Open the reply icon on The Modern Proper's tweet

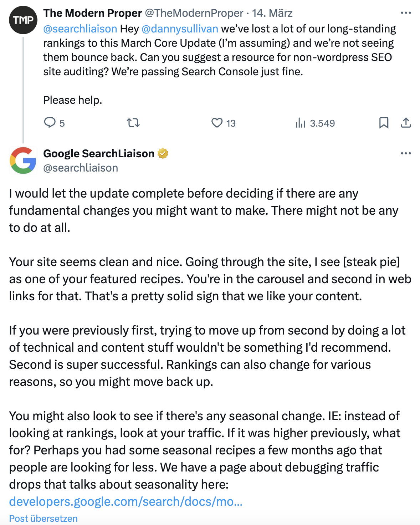click(x=50, y=123)
